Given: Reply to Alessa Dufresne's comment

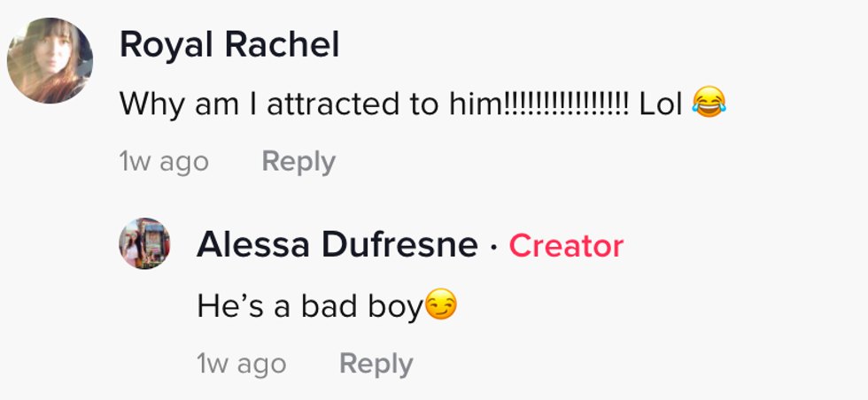Looking at the screenshot, I should [x=376, y=364].
